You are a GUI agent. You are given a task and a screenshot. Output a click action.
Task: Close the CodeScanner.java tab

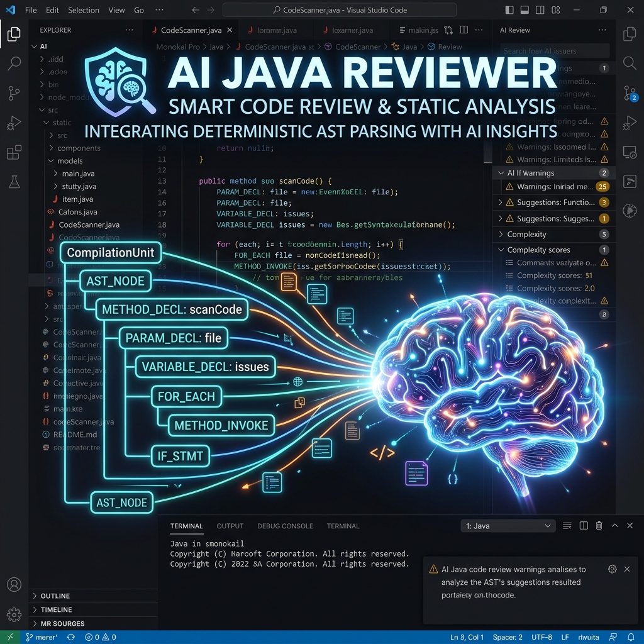(x=230, y=30)
